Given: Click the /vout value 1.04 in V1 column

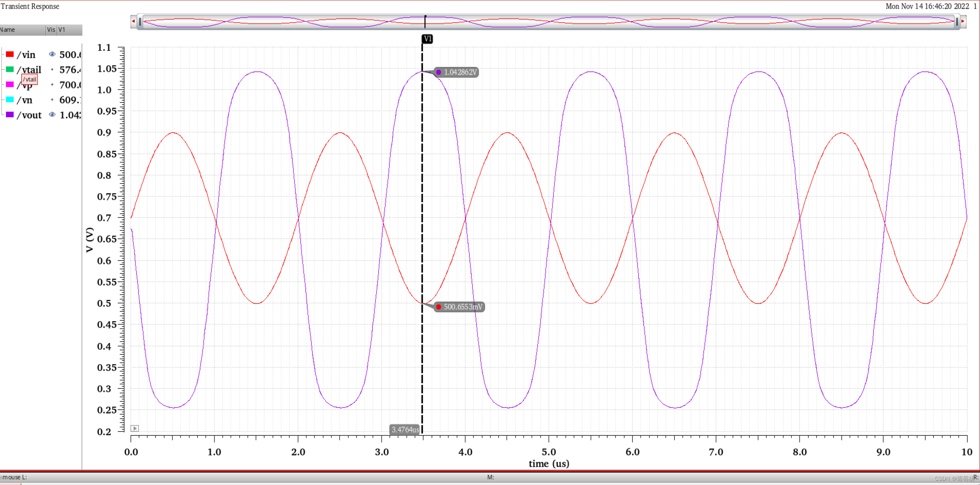Looking at the screenshot, I should 70,115.
